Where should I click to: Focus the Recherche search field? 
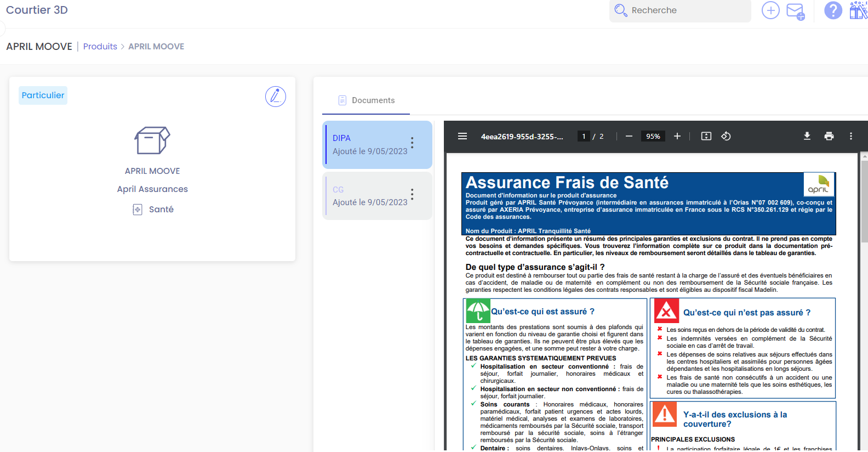(680, 10)
